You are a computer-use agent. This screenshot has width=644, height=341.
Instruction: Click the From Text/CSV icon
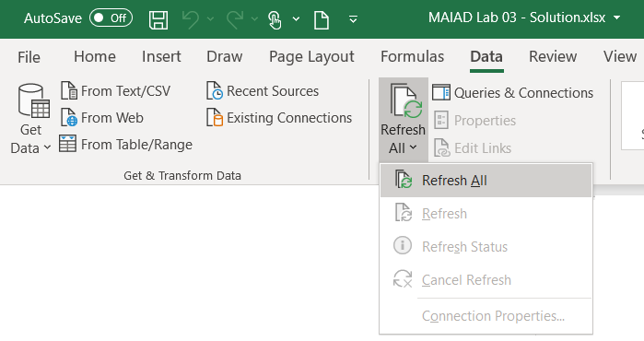coord(69,90)
